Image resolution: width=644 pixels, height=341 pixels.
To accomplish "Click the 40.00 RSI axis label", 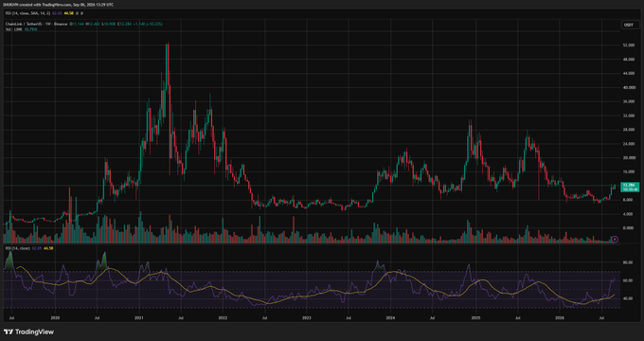I will [628, 298].
